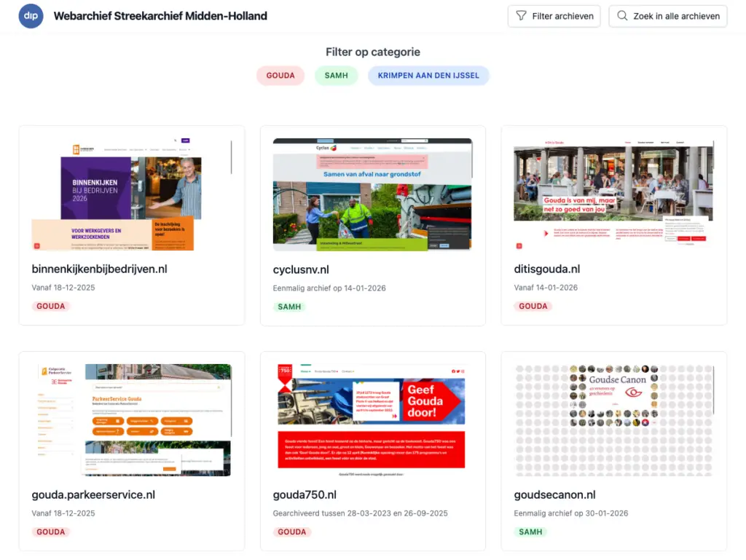Open the Webarchief Streekarchief Midden-Holland title
The height and width of the screenshot is (560, 746).
[x=160, y=16]
